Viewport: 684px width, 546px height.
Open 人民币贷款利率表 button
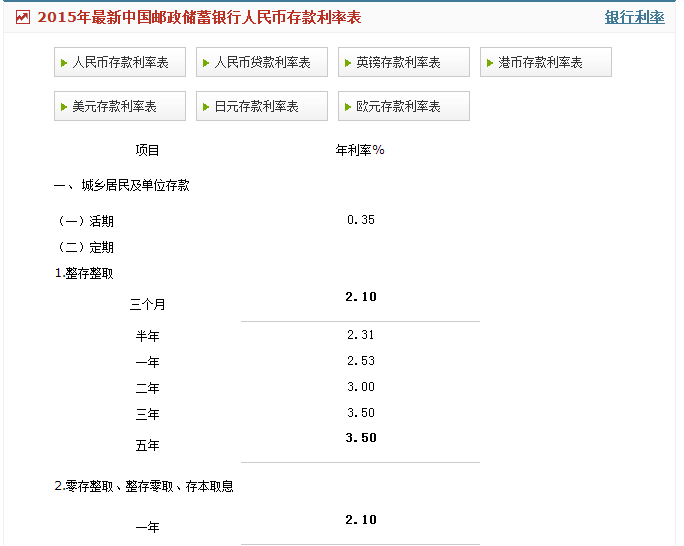pos(262,62)
